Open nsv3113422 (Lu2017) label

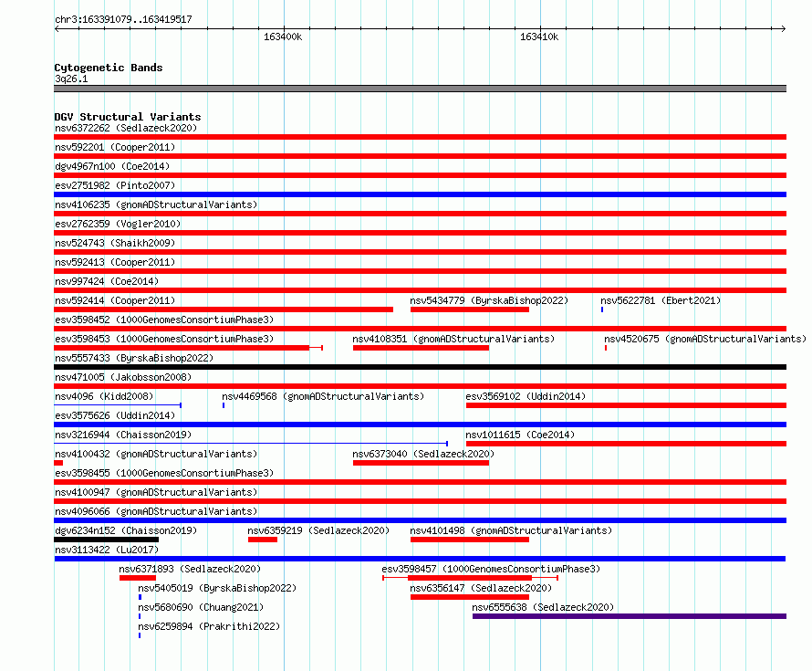[107, 550]
